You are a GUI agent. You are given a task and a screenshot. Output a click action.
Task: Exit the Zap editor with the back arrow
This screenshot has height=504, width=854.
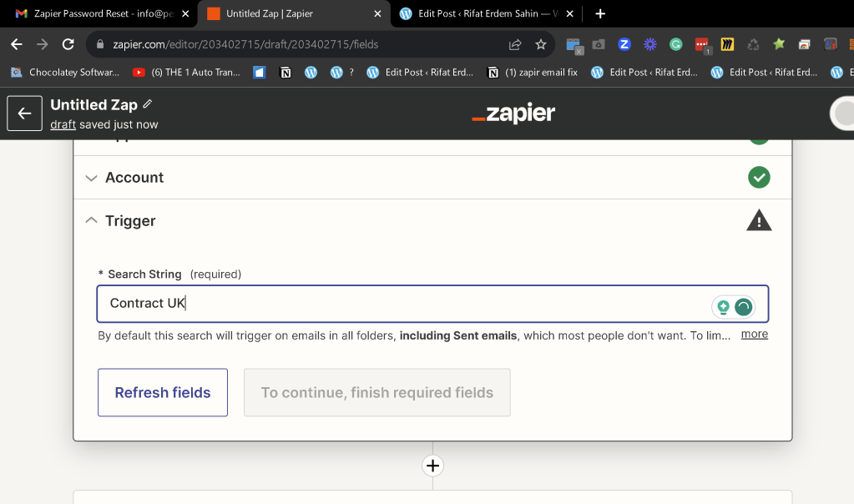pos(24,113)
